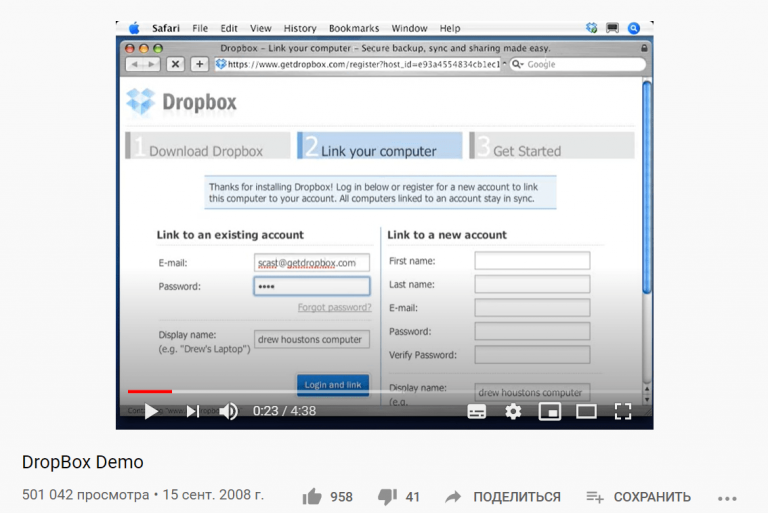Open the Apple menu

[134, 28]
